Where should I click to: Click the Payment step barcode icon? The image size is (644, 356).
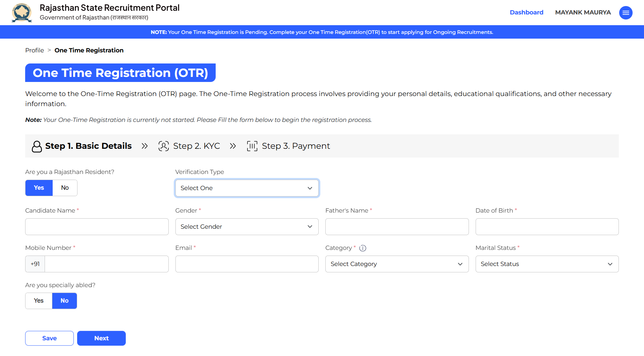click(252, 146)
